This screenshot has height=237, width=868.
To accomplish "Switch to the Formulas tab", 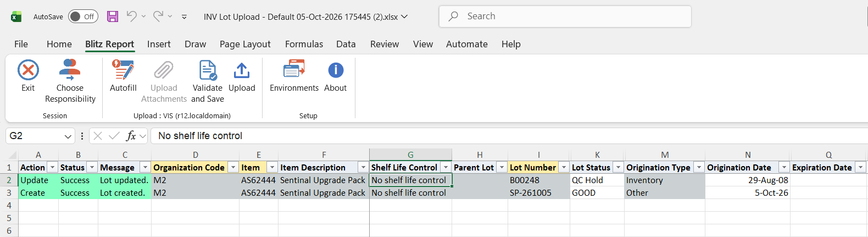I will coord(304,44).
